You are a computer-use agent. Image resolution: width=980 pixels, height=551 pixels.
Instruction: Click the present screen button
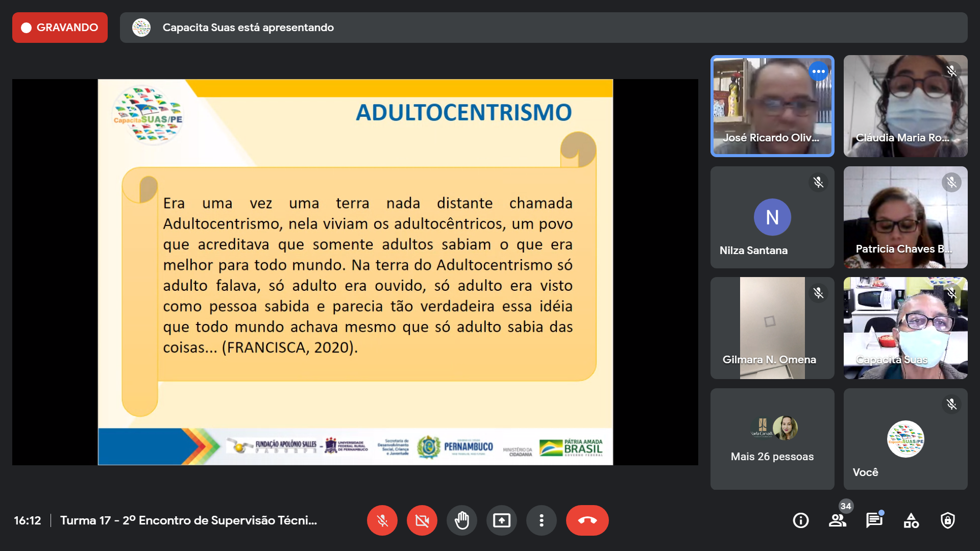click(501, 520)
